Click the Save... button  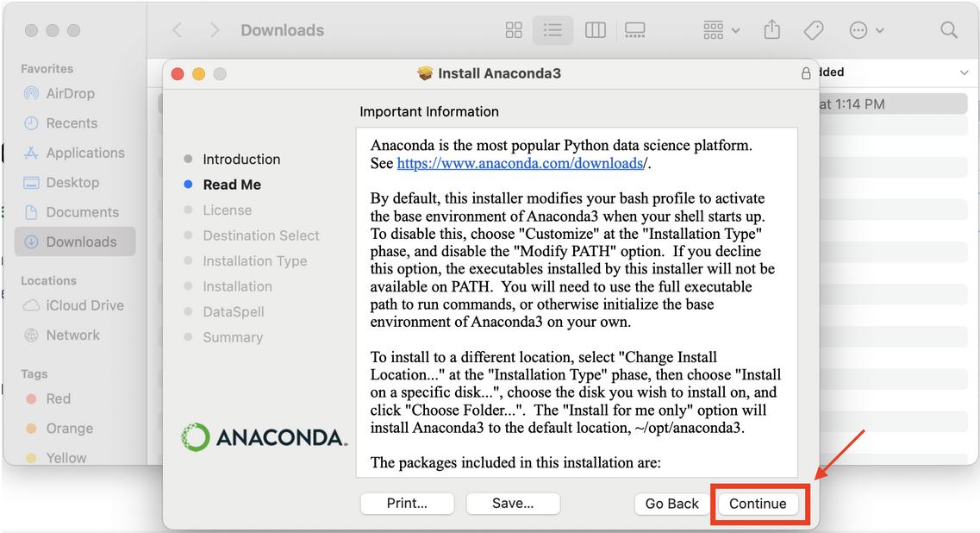(x=513, y=503)
